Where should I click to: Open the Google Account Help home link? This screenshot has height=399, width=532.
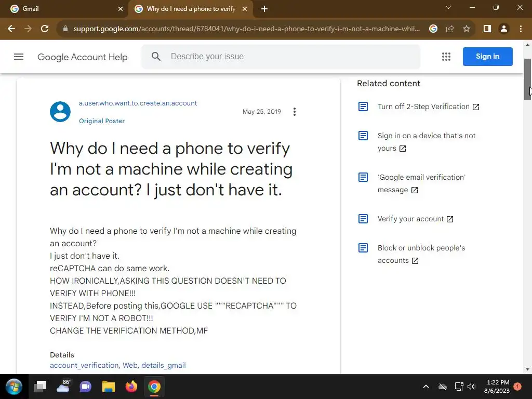[83, 57]
